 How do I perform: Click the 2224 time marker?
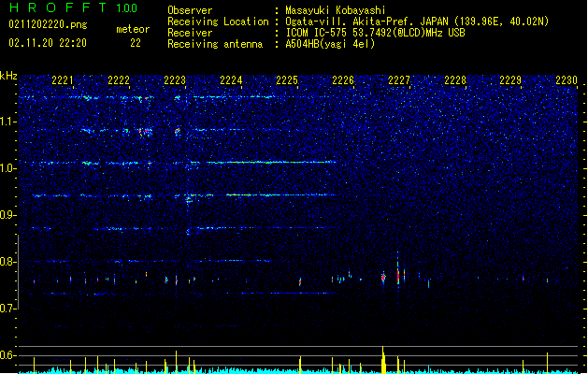coord(231,80)
